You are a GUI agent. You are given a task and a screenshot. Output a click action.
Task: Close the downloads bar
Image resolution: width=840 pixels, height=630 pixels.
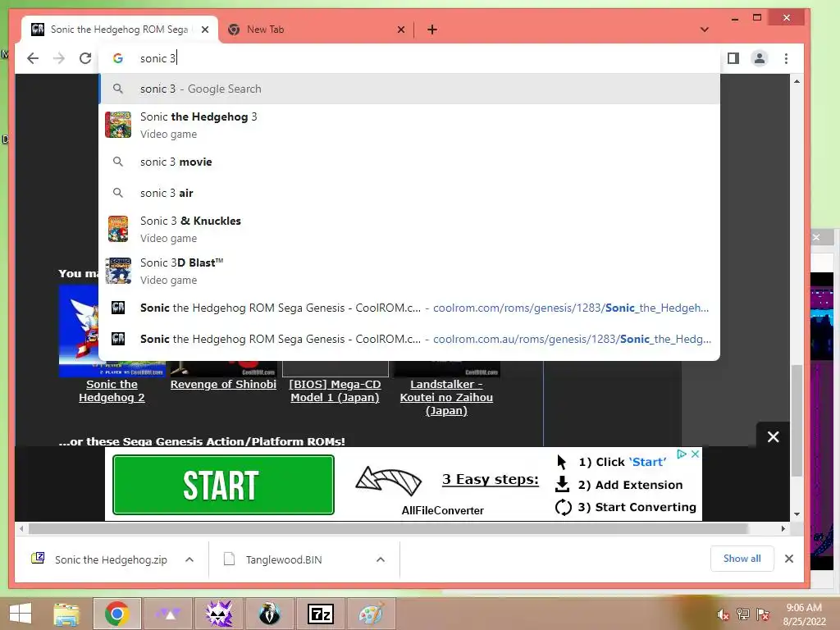[x=789, y=559]
